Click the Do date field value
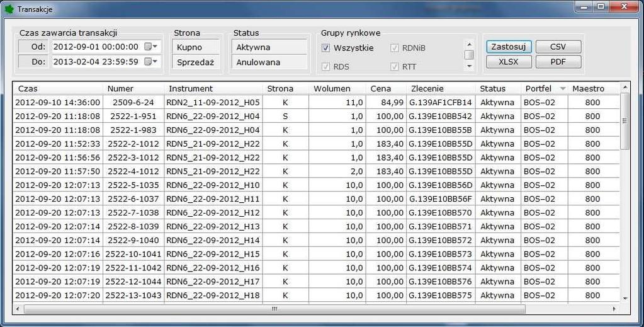 coord(96,62)
